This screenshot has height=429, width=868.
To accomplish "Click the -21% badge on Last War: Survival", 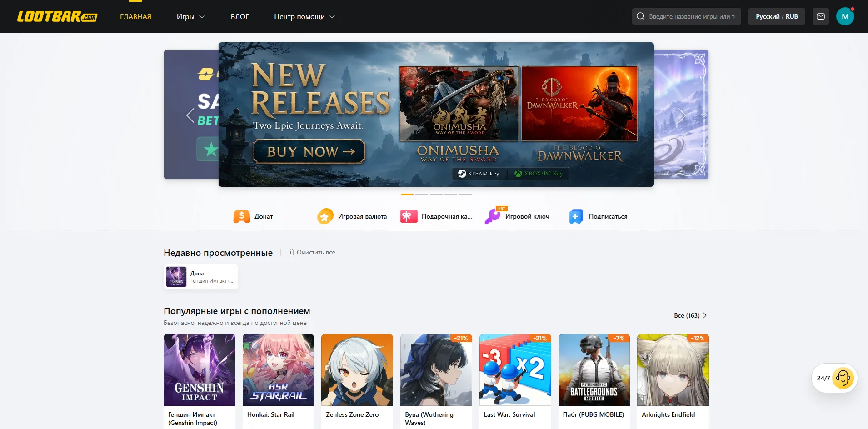I will tap(540, 338).
